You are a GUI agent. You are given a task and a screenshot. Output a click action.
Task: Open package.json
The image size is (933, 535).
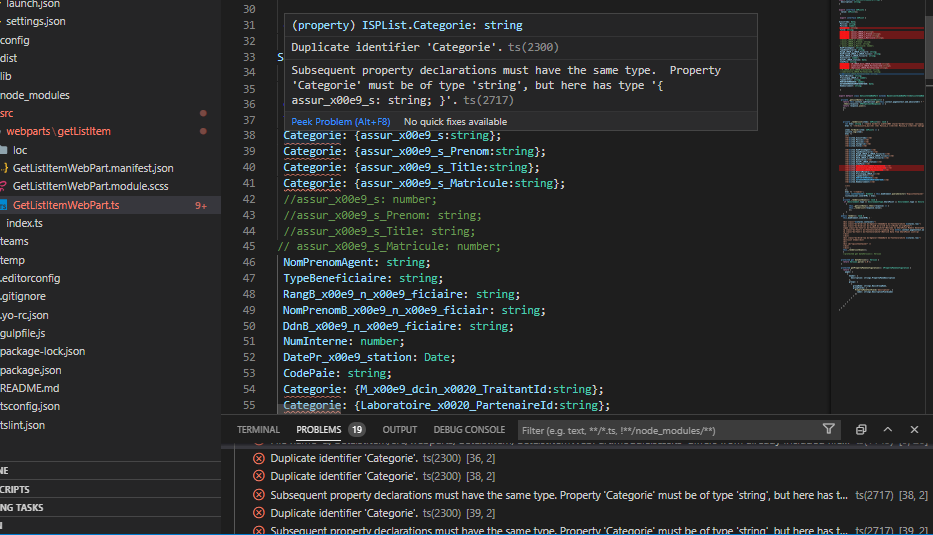click(31, 370)
